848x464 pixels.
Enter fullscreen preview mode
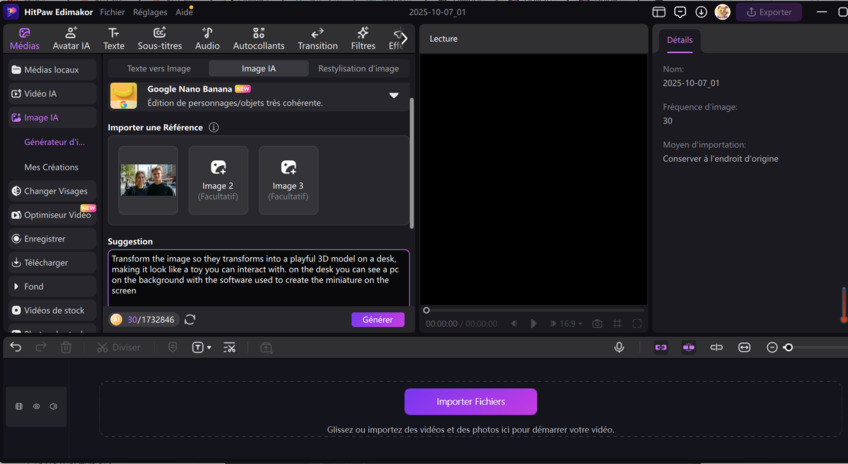[637, 324]
